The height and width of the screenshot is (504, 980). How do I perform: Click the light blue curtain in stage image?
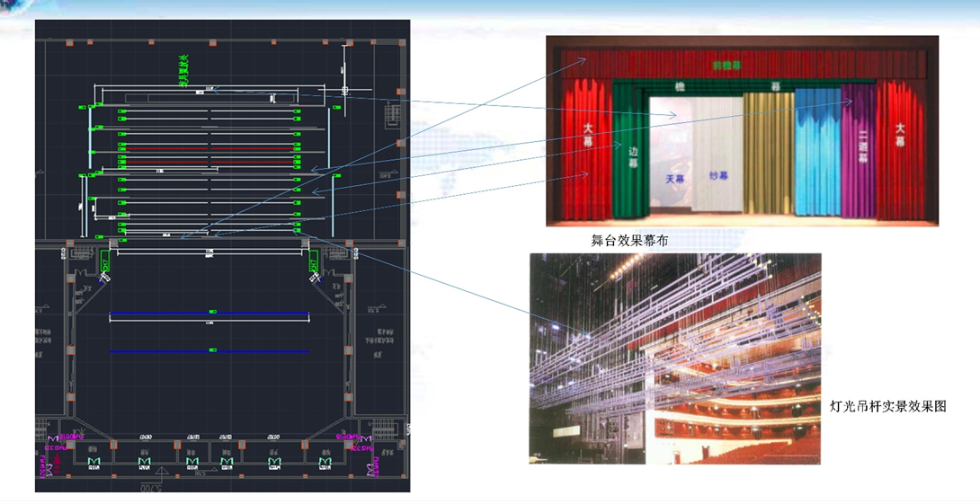(x=817, y=153)
